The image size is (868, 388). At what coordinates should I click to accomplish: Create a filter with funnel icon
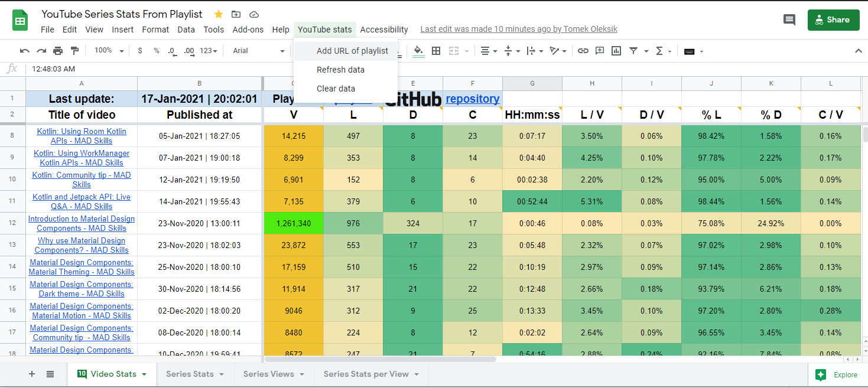pos(633,51)
